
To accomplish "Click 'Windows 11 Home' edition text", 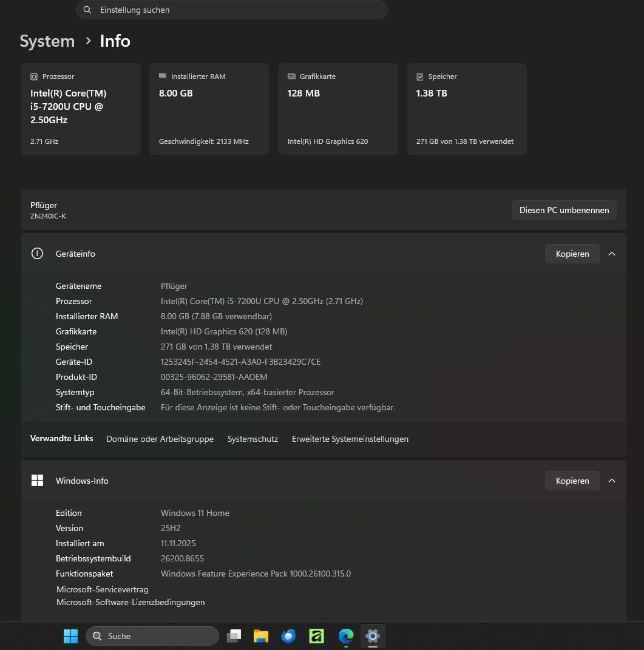I will point(195,513).
